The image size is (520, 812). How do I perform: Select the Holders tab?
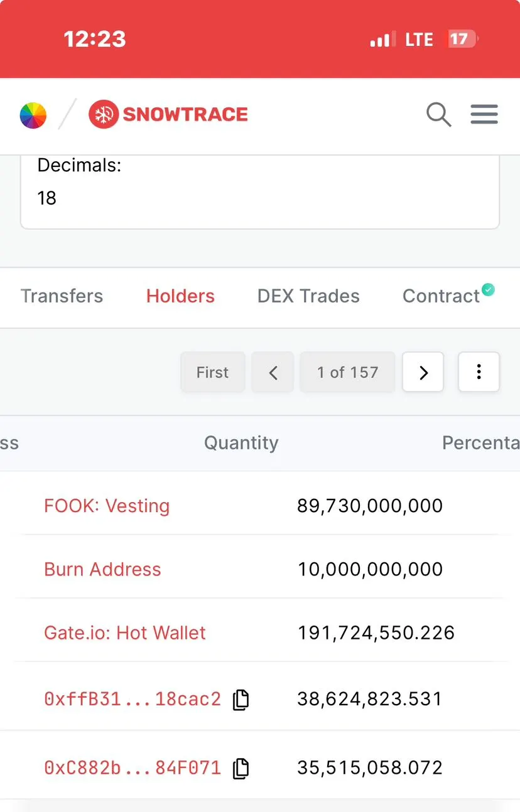coord(180,296)
